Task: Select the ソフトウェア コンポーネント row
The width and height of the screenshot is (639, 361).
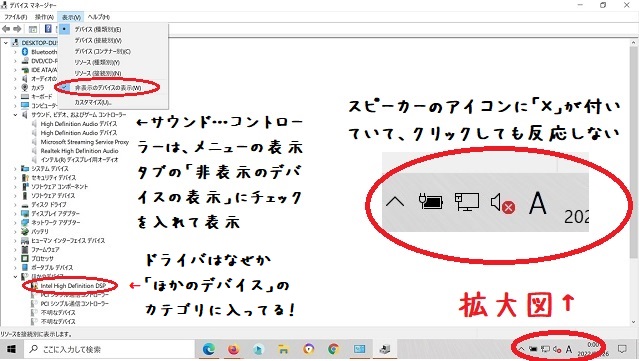Action: [x=59, y=187]
